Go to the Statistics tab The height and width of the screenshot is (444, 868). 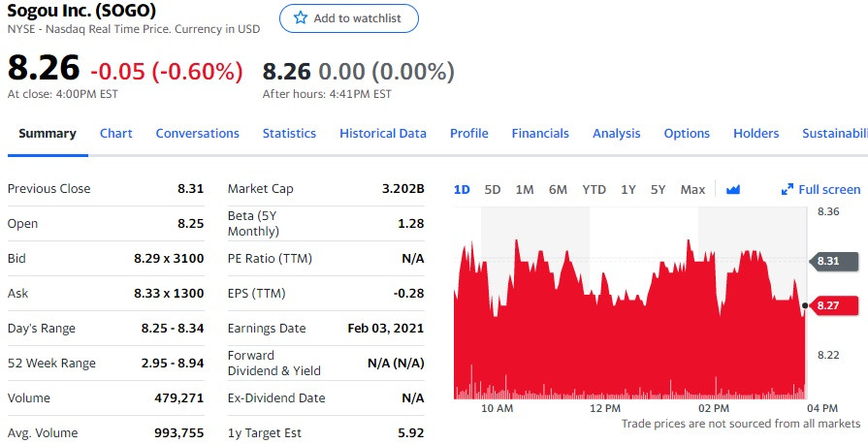[290, 134]
